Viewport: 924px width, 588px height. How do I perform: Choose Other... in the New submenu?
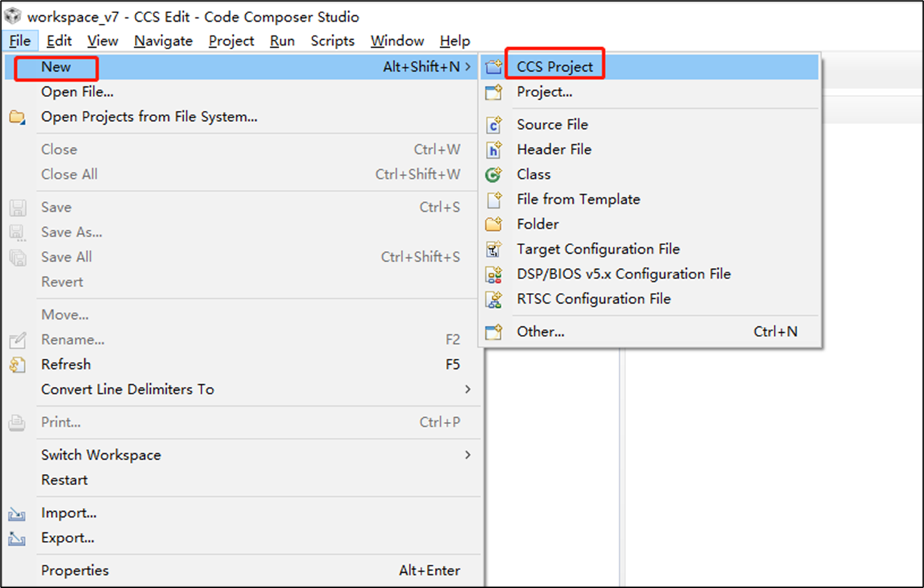pos(650,332)
